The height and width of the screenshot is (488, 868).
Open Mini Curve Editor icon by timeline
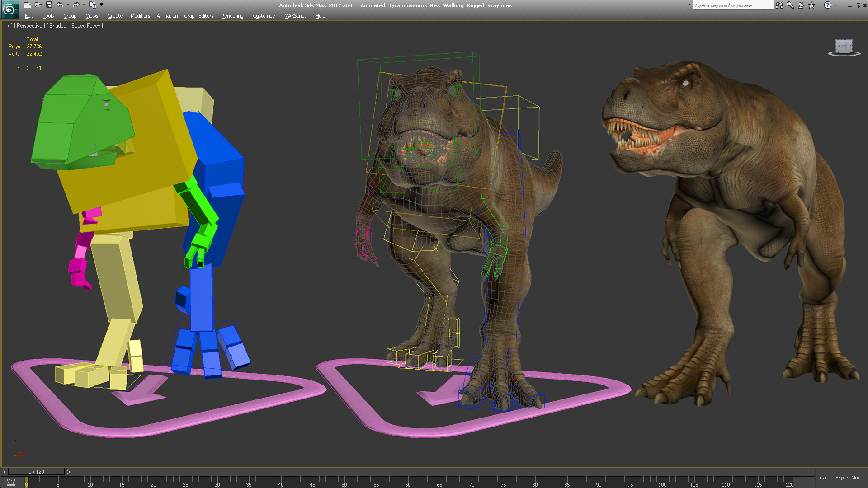pyautogui.click(x=11, y=483)
